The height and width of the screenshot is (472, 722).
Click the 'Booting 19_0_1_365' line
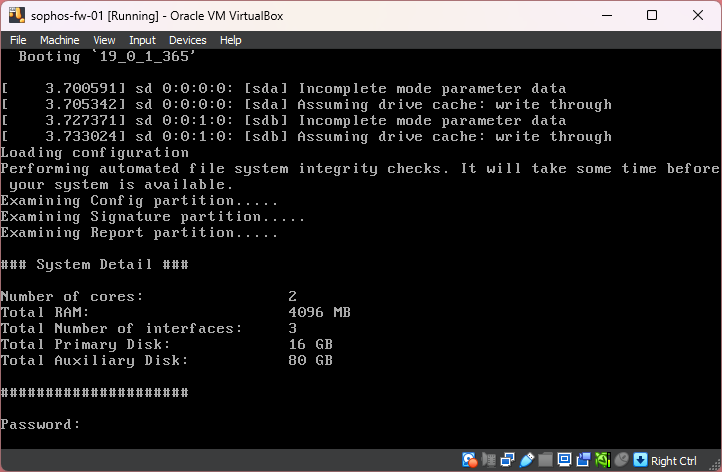[107, 56]
